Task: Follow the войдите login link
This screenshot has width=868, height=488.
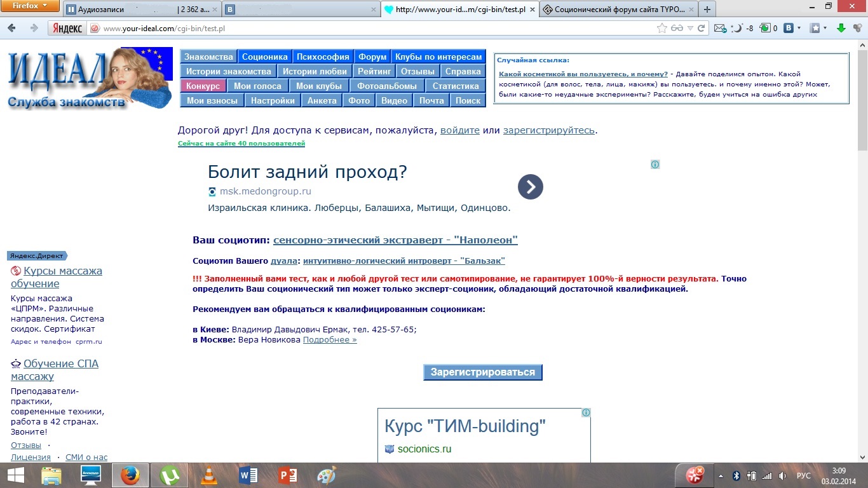Action: (459, 130)
